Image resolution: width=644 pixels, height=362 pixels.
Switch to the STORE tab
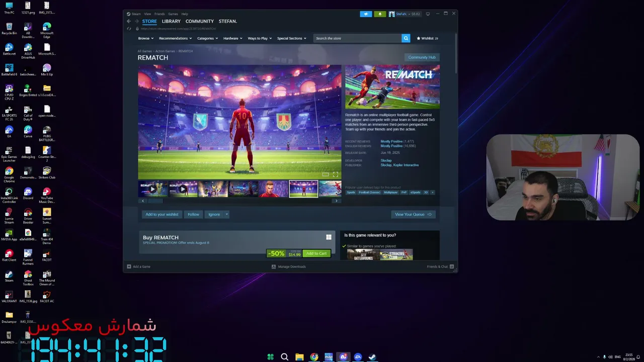tap(149, 21)
